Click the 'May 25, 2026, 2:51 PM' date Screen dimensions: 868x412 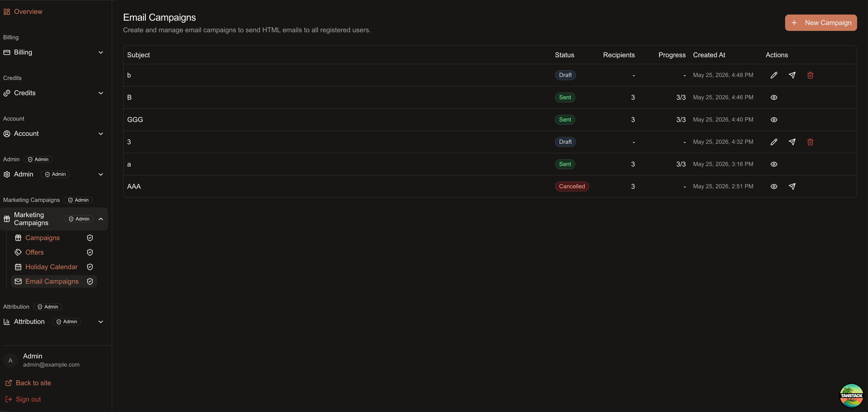(723, 186)
